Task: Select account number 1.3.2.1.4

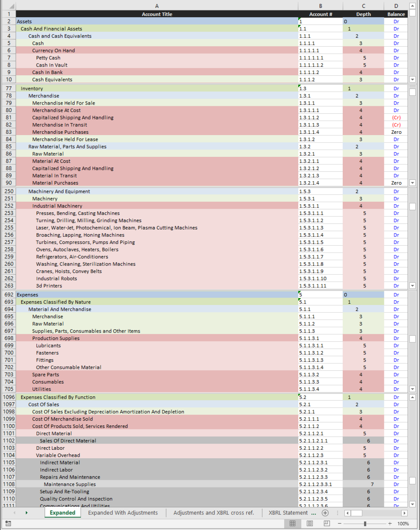Action: pyautogui.click(x=321, y=183)
